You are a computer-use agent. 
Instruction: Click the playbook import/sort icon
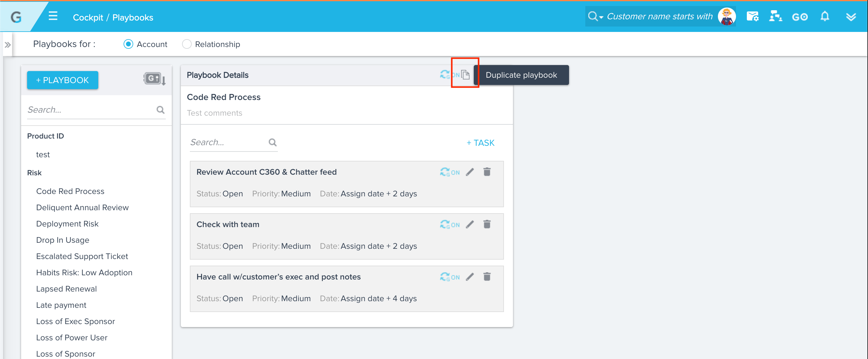pyautogui.click(x=154, y=79)
